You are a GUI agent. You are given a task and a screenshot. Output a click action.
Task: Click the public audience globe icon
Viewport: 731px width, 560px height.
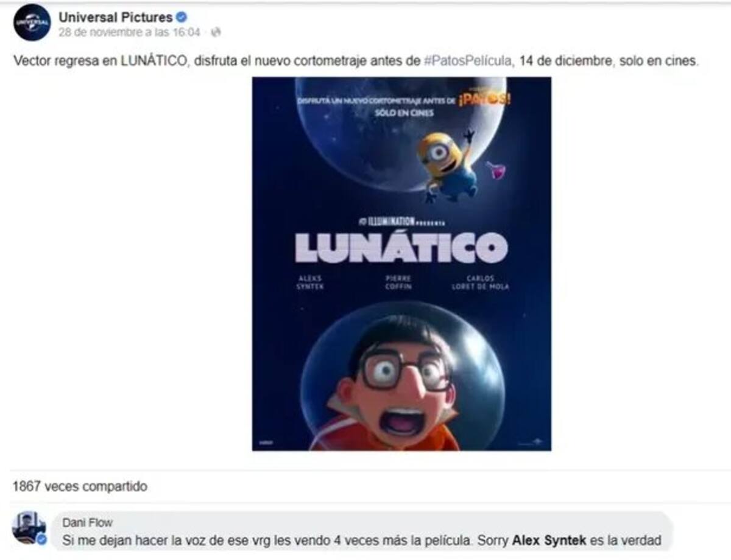(216, 32)
